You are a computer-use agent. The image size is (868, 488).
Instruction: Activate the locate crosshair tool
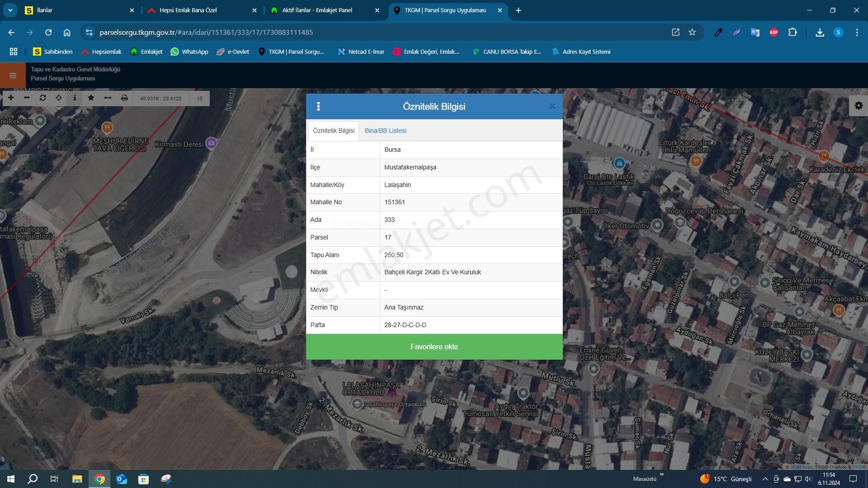59,98
